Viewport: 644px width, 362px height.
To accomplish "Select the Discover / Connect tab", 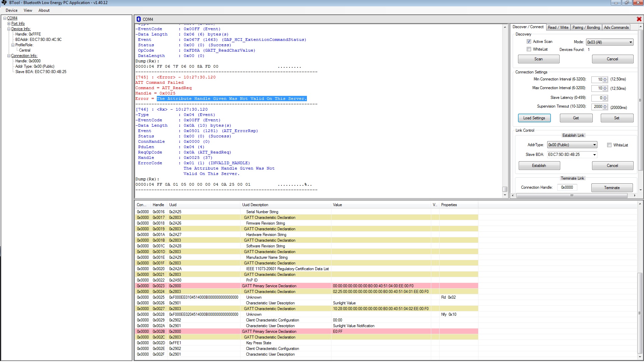I will (x=528, y=27).
